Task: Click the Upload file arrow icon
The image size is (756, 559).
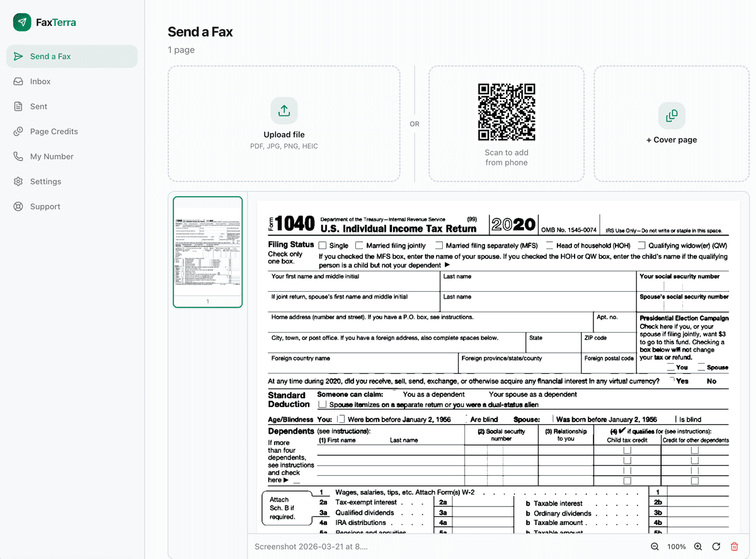Action: click(283, 110)
